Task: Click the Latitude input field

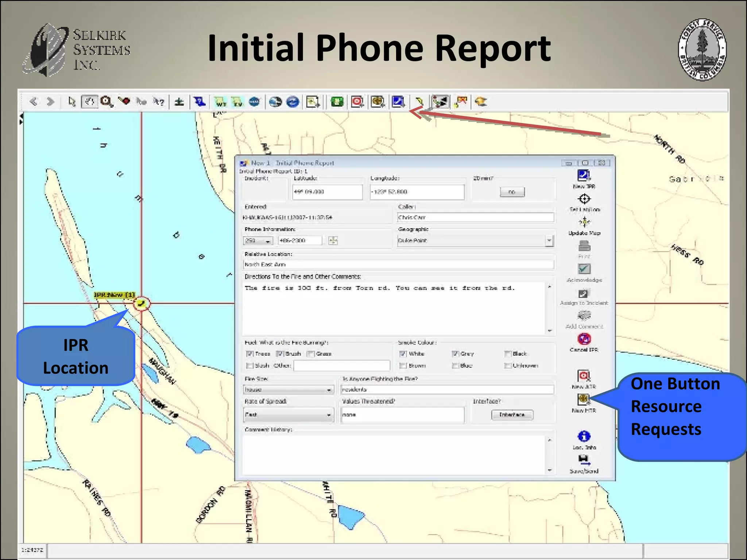Action: (328, 192)
